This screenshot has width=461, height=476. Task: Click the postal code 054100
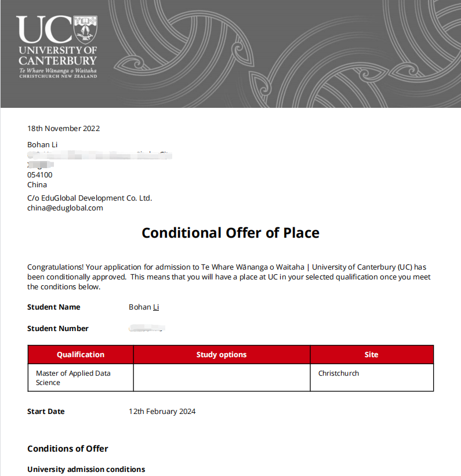point(39,175)
